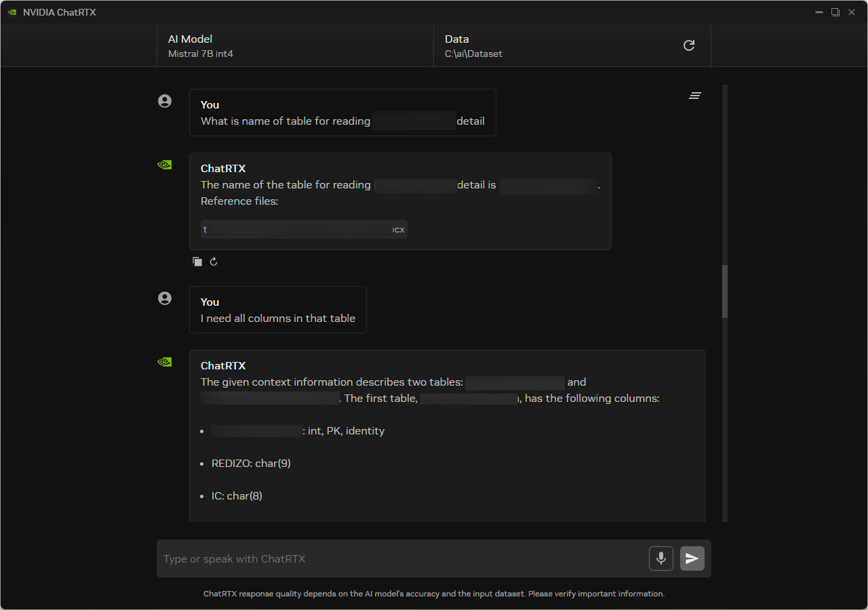Click the ChatRTX avatar beside the table name answer
Viewport: 868px width, 610px height.
[165, 165]
